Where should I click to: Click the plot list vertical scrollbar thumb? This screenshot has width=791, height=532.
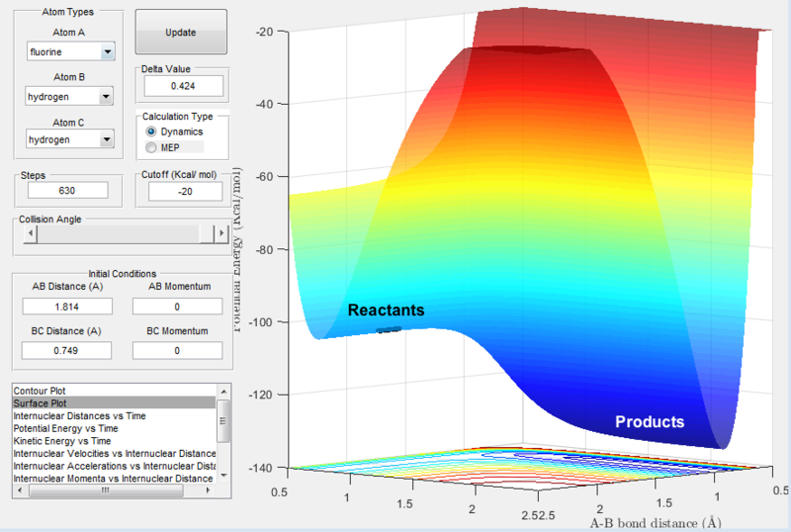223,421
